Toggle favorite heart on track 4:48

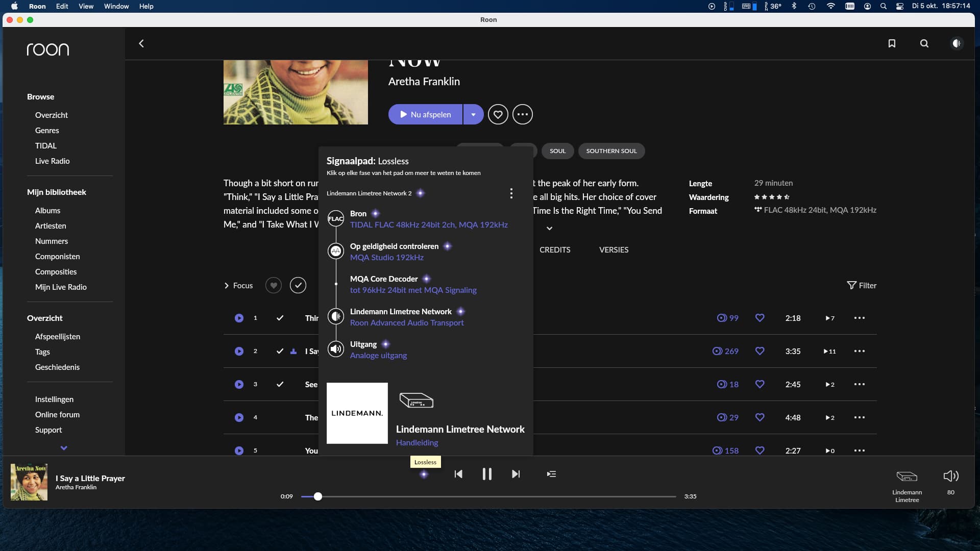[760, 417]
